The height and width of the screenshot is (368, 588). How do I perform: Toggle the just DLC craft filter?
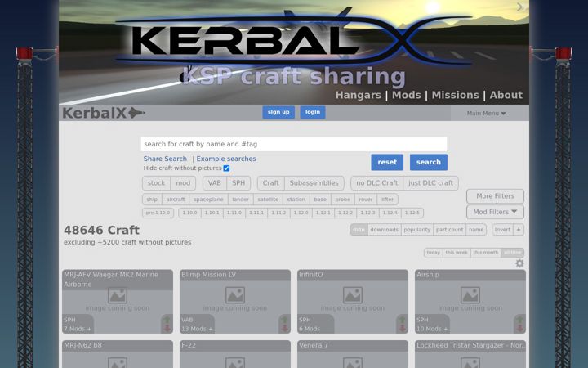[431, 183]
